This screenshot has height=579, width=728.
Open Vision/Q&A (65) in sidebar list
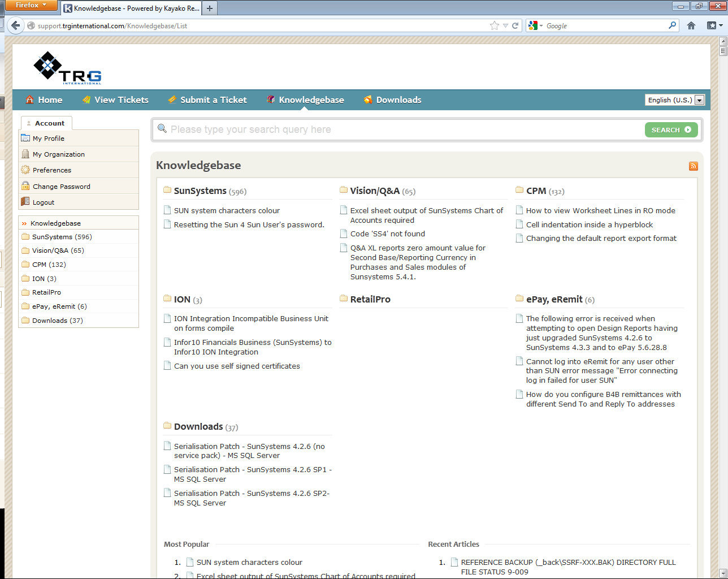(58, 250)
